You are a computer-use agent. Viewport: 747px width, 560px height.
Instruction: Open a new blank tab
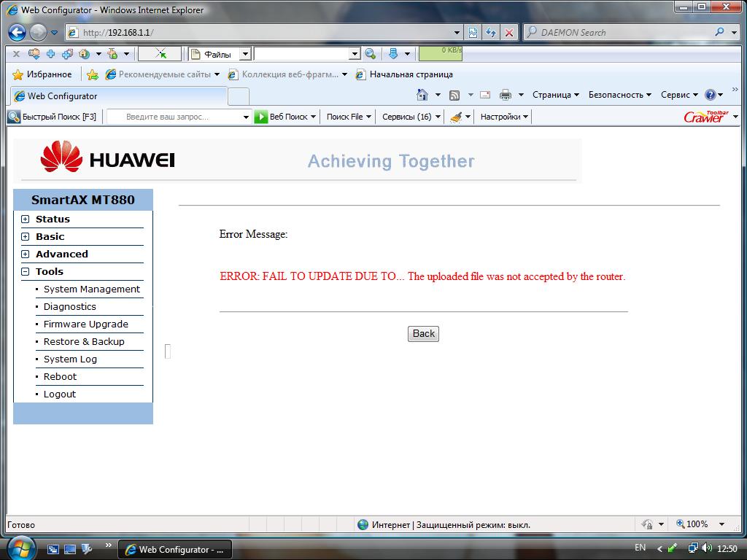point(239,96)
